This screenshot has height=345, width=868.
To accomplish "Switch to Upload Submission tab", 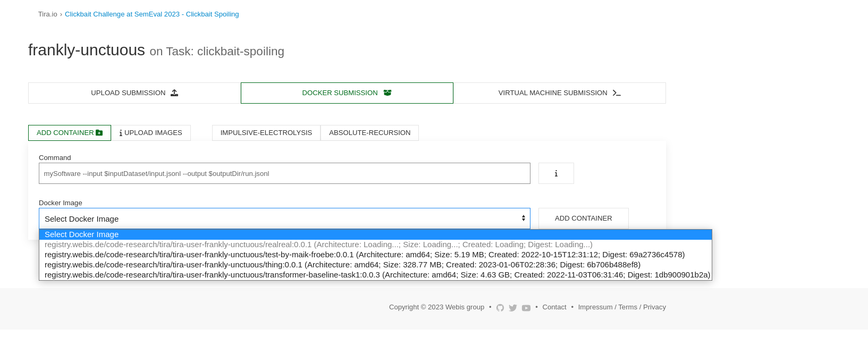I will (x=134, y=93).
